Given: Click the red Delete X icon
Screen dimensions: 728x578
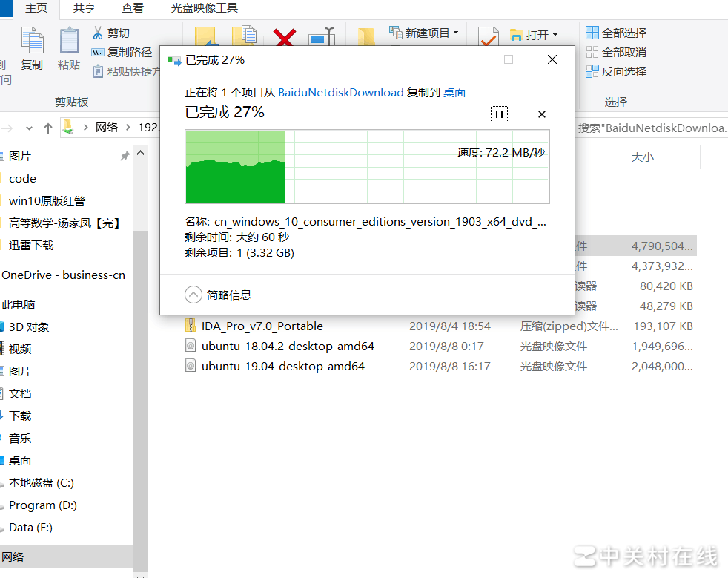Looking at the screenshot, I should click(x=284, y=37).
